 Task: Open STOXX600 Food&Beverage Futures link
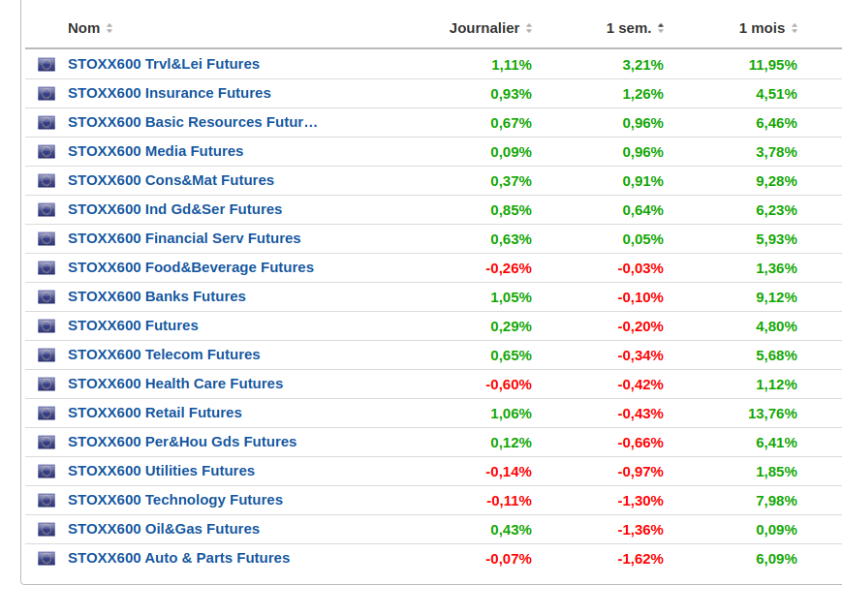point(190,267)
